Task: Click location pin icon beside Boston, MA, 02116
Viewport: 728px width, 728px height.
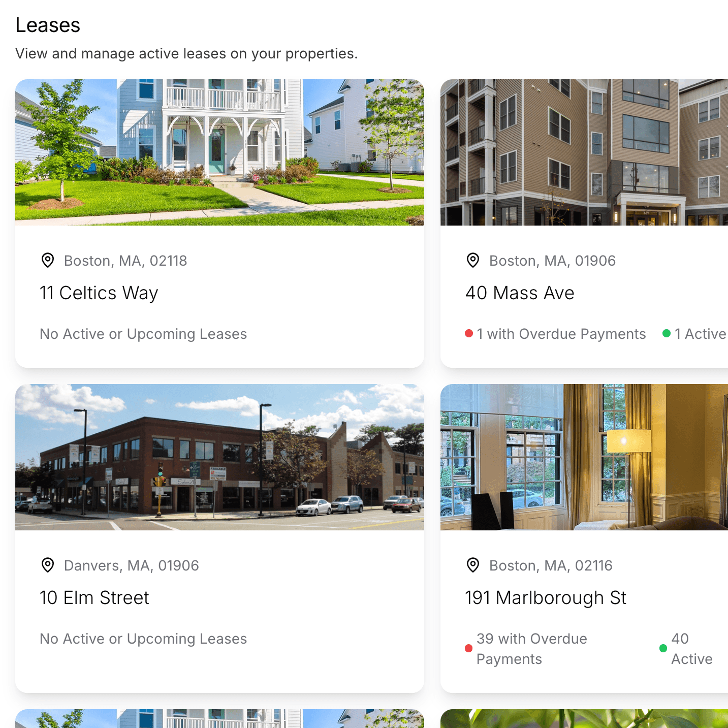Action: tap(473, 565)
